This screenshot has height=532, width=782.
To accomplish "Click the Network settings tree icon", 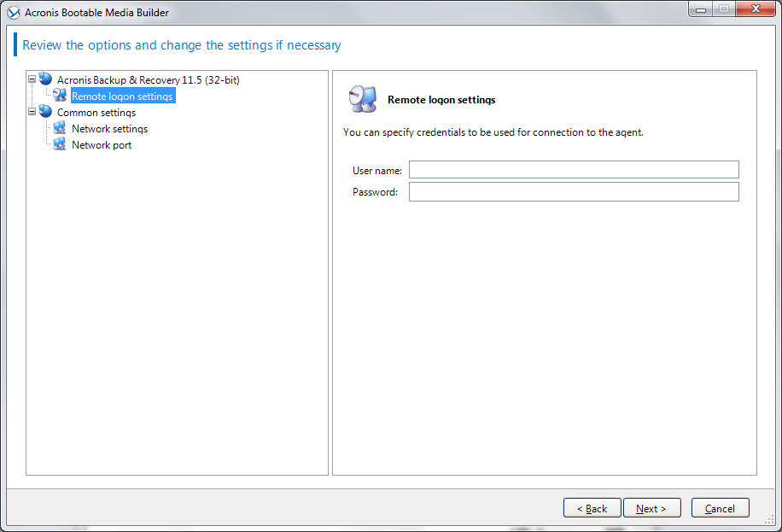I will (60, 128).
